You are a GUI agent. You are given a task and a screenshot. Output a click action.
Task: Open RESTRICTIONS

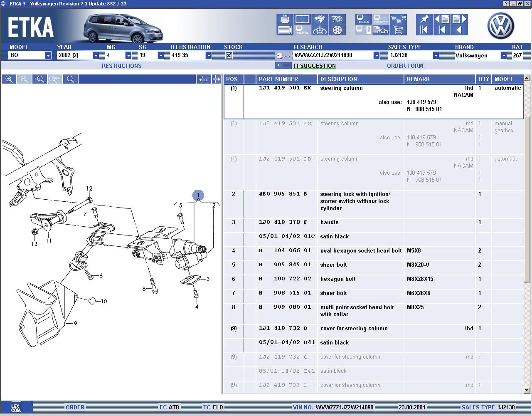(122, 66)
